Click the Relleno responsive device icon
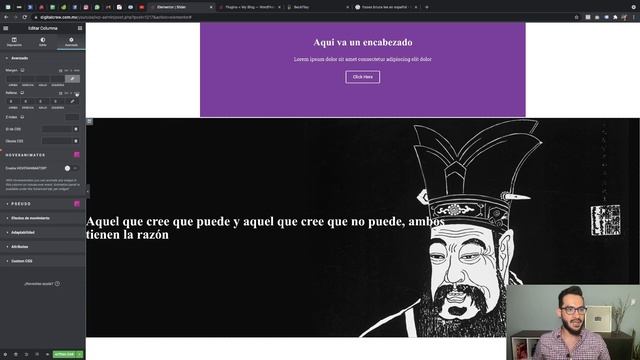The image size is (640, 360). point(22,93)
